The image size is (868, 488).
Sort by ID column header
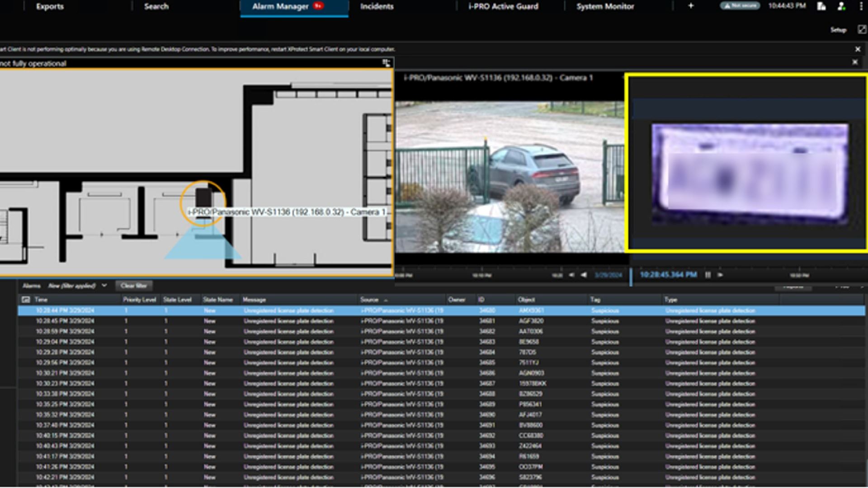481,300
